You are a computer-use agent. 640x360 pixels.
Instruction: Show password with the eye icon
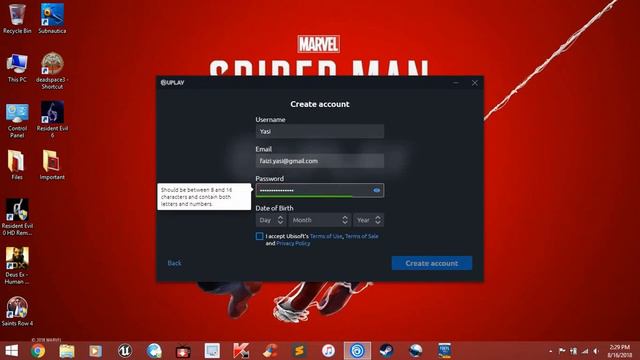pyautogui.click(x=376, y=190)
